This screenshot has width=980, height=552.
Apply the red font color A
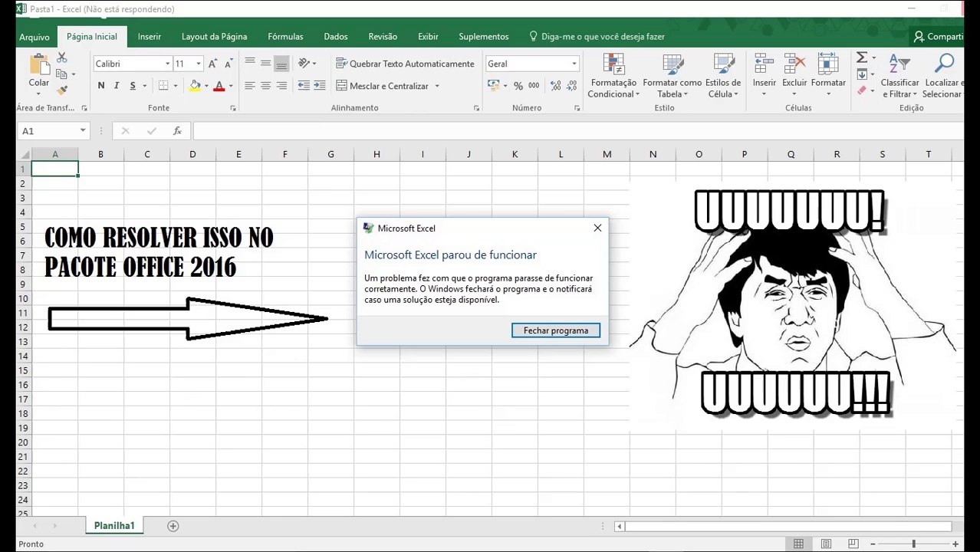(219, 86)
